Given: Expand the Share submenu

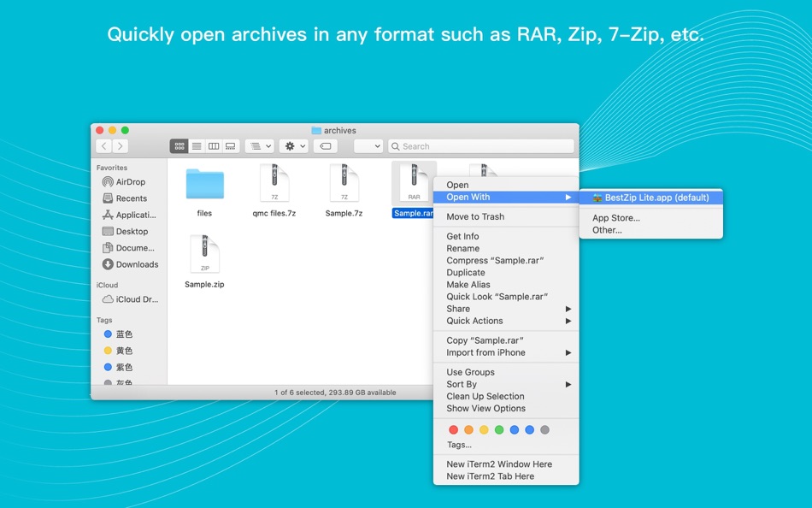Looking at the screenshot, I should point(506,309).
